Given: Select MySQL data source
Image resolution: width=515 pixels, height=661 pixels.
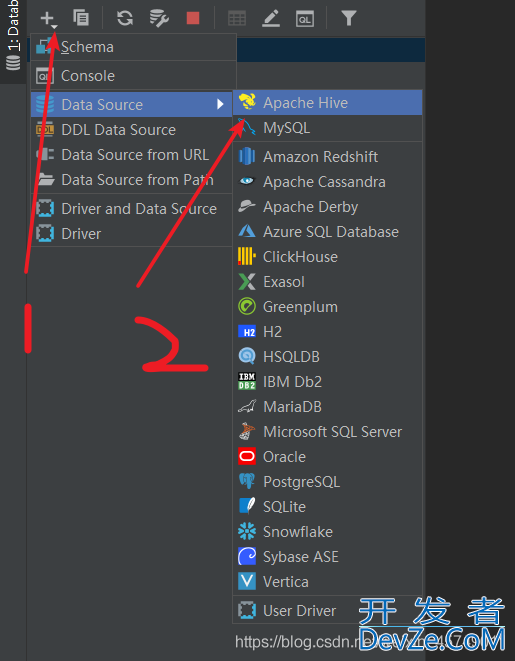Looking at the screenshot, I should [327, 128].
